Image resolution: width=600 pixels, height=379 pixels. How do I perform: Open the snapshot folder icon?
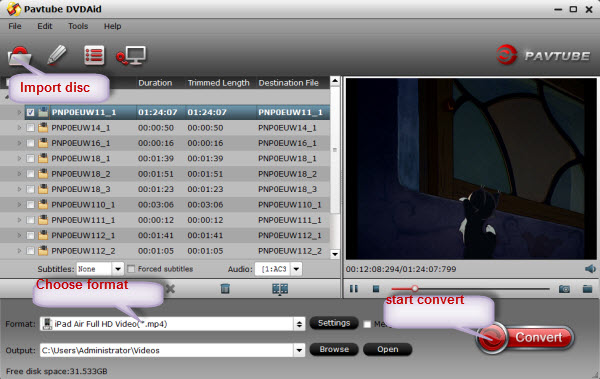(587, 289)
